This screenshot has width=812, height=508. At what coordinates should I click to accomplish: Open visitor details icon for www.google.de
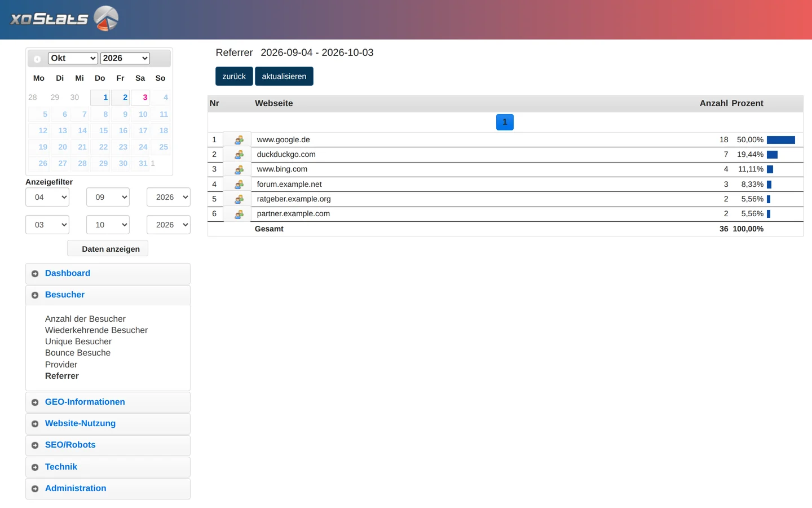point(239,140)
